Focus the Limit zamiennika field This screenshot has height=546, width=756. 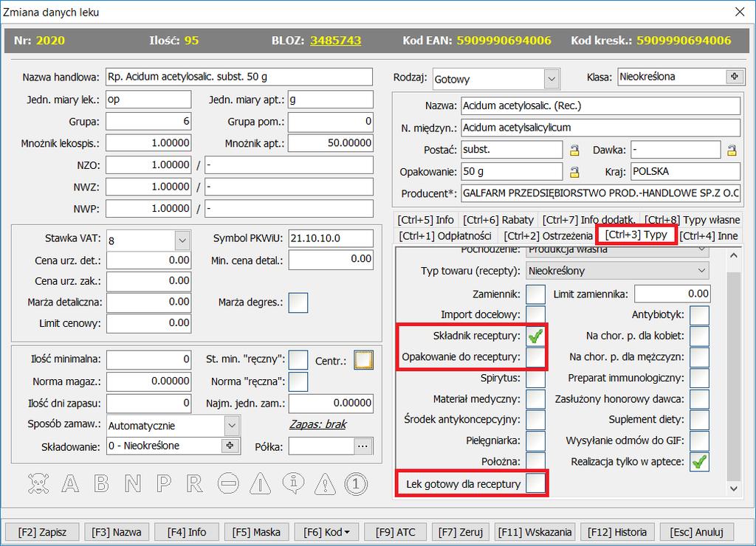click(x=672, y=294)
